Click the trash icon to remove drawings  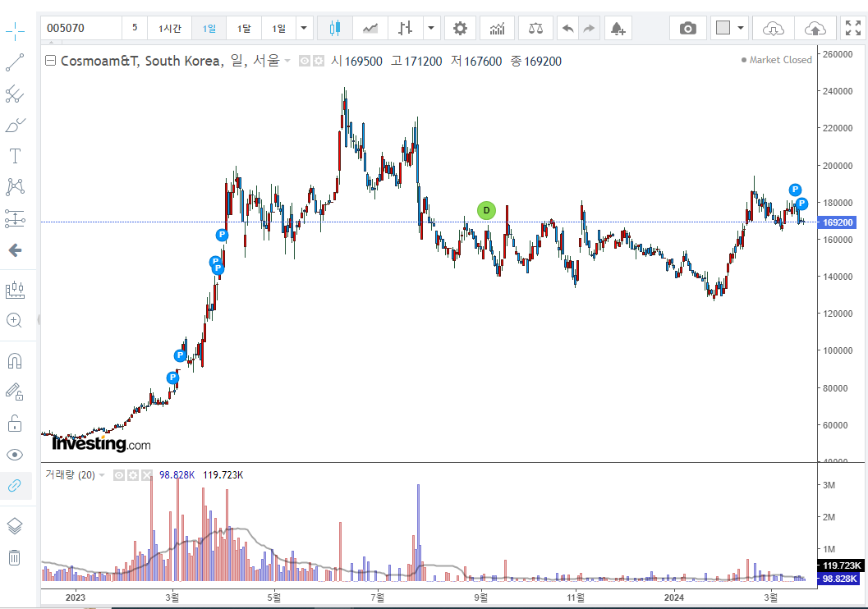(15, 557)
